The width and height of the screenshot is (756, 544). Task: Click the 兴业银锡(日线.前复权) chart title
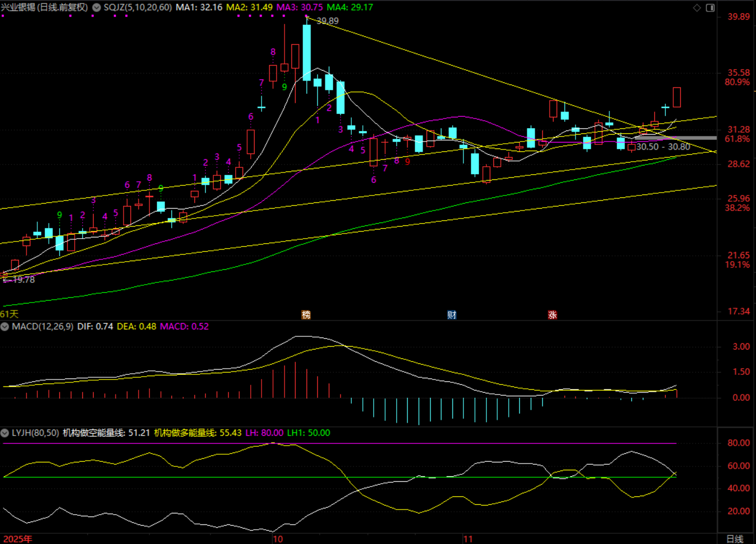(45, 7)
